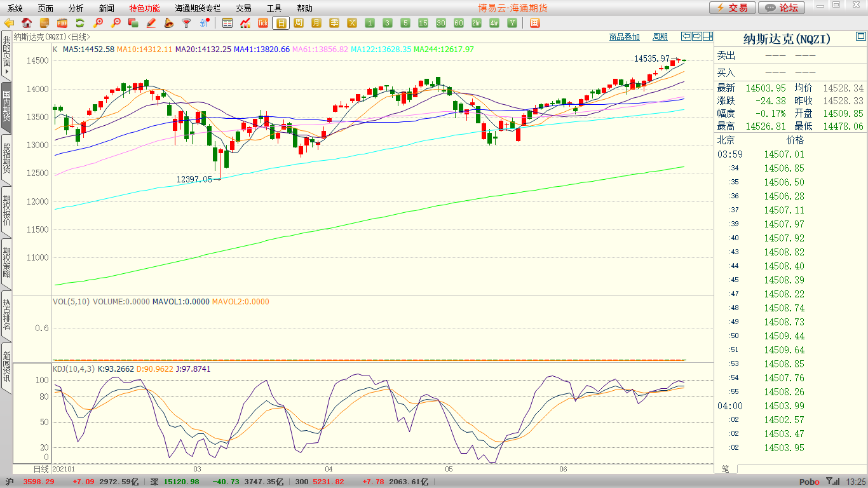
Task: Select the quarterly 季 period button
Action: click(334, 23)
